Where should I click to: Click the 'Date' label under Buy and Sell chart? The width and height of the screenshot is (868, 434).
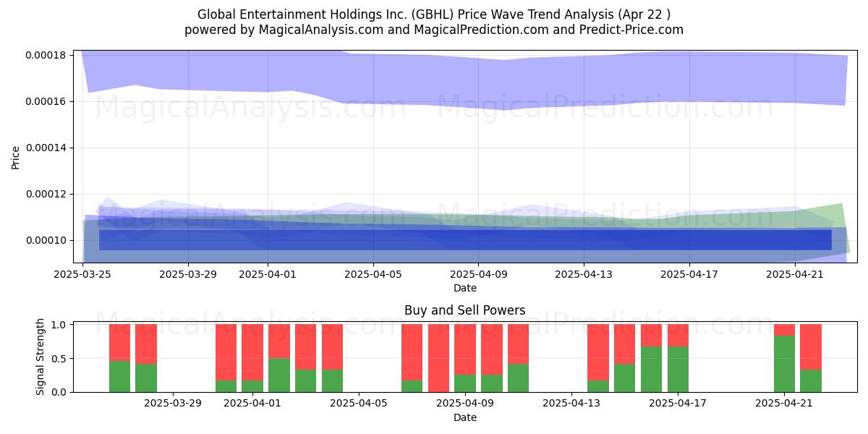point(465,417)
